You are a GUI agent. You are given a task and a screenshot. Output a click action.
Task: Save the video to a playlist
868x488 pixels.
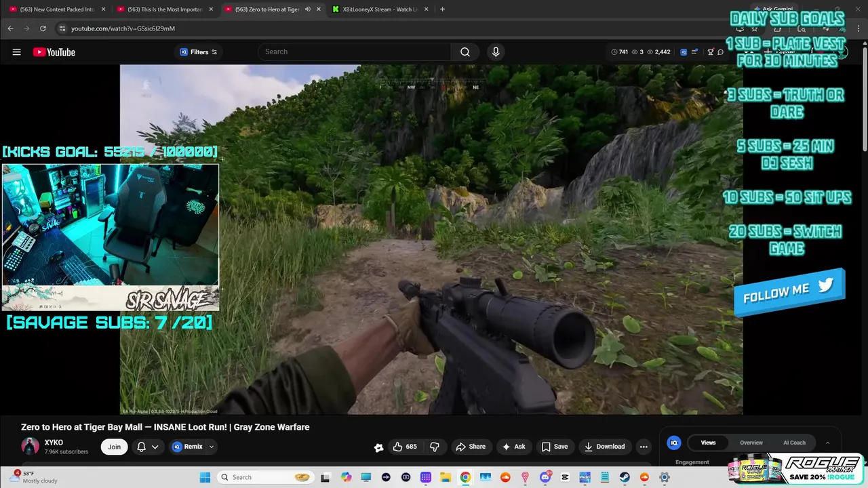(x=555, y=447)
